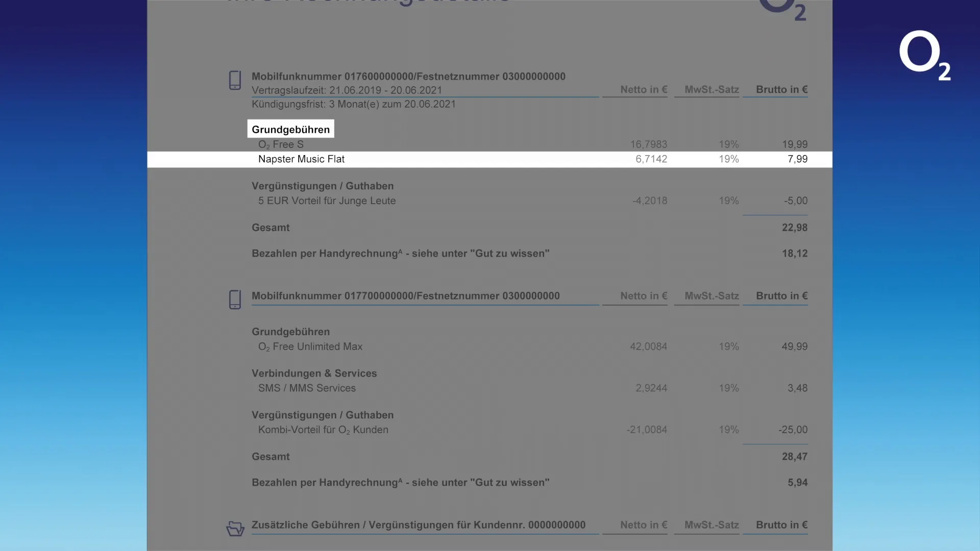
Task: Click MwSt.-Satz header in Zusätzliche Gebühren section
Action: (x=712, y=525)
